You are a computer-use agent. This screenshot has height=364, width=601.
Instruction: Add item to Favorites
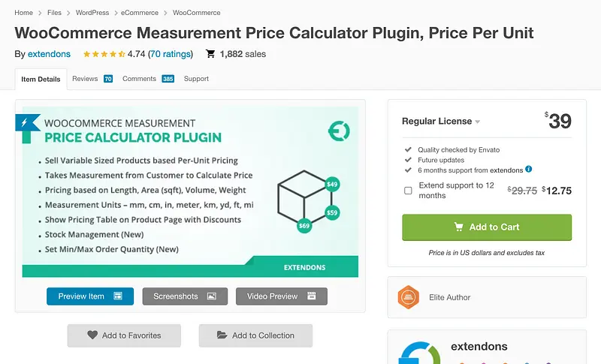pyautogui.click(x=124, y=335)
